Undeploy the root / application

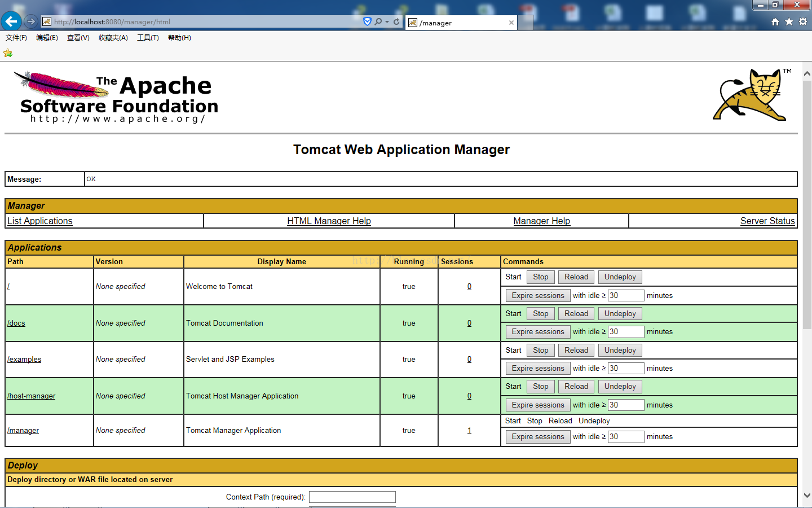pos(620,277)
